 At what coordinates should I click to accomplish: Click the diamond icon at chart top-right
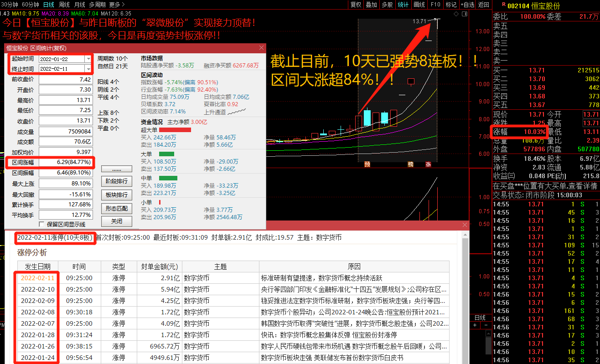456,15
